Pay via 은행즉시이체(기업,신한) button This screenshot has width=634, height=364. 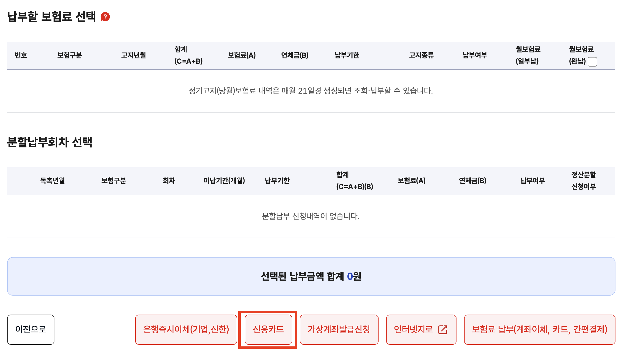point(186,329)
